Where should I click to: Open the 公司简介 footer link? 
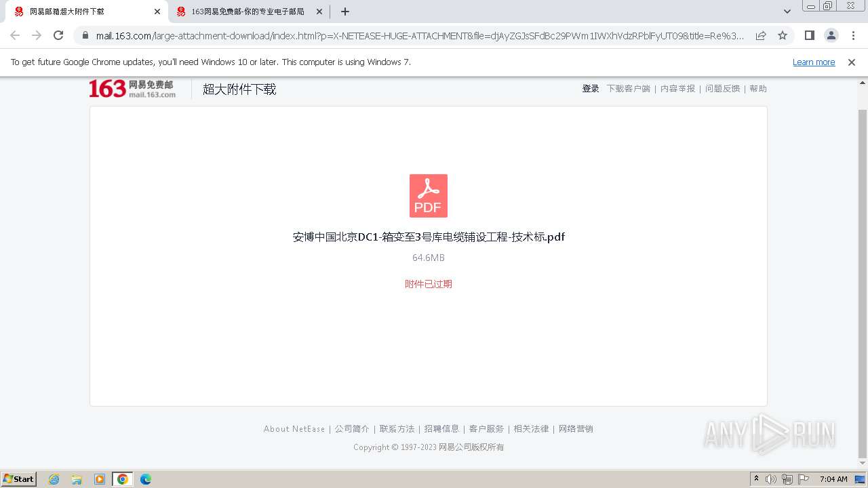(x=352, y=429)
